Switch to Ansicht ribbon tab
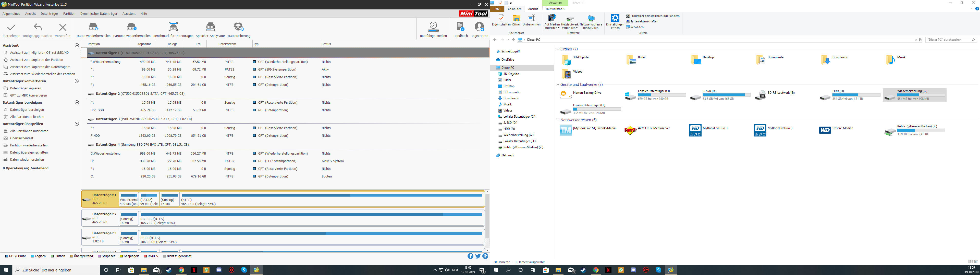 click(x=533, y=9)
